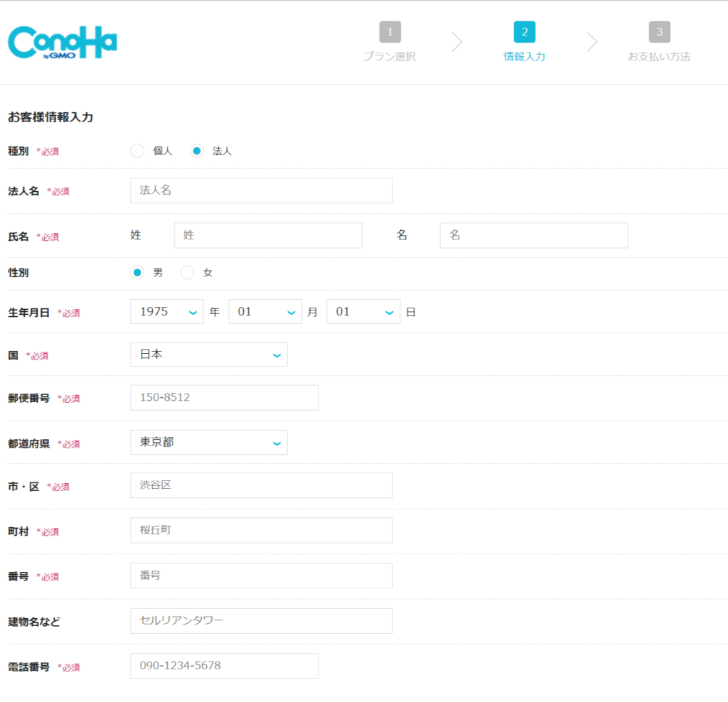Click the ConoHa logo
The image size is (728, 702).
click(61, 43)
